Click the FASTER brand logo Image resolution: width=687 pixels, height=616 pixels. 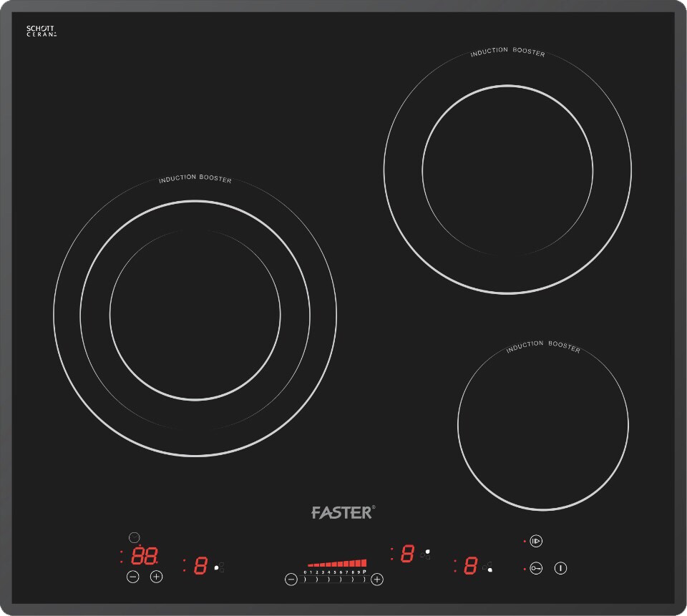[x=343, y=512]
